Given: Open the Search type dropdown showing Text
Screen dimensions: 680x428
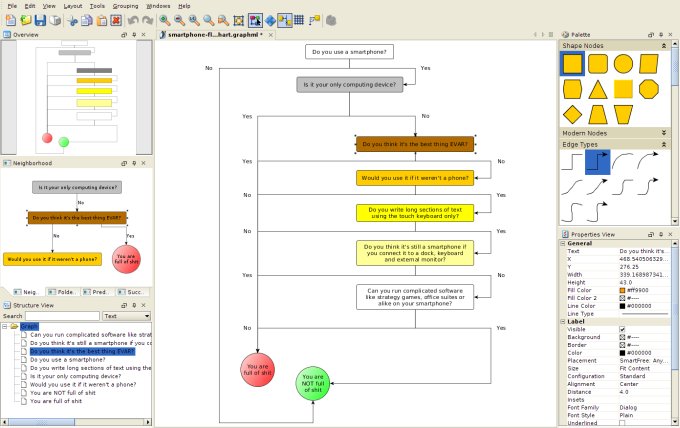Looking at the screenshot, I should point(125,316).
